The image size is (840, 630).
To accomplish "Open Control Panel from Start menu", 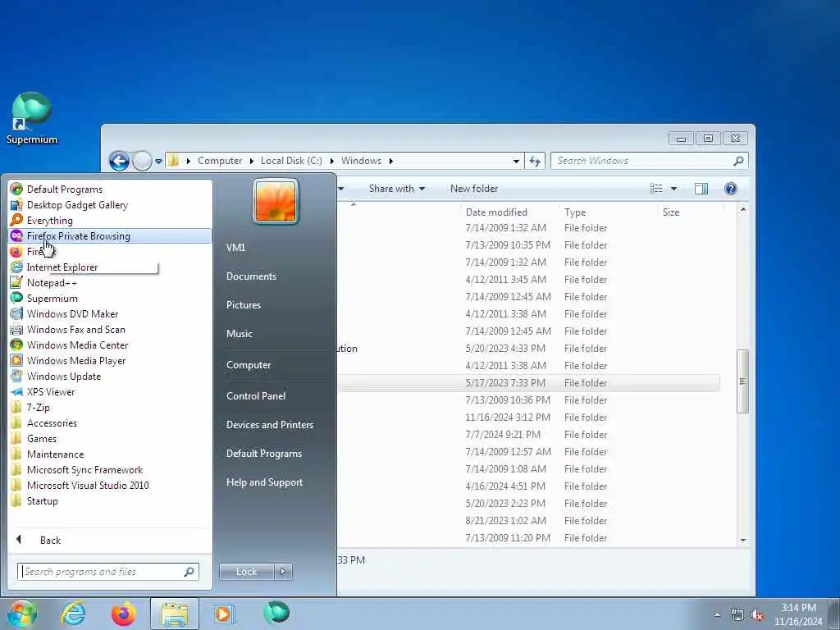I will (256, 395).
